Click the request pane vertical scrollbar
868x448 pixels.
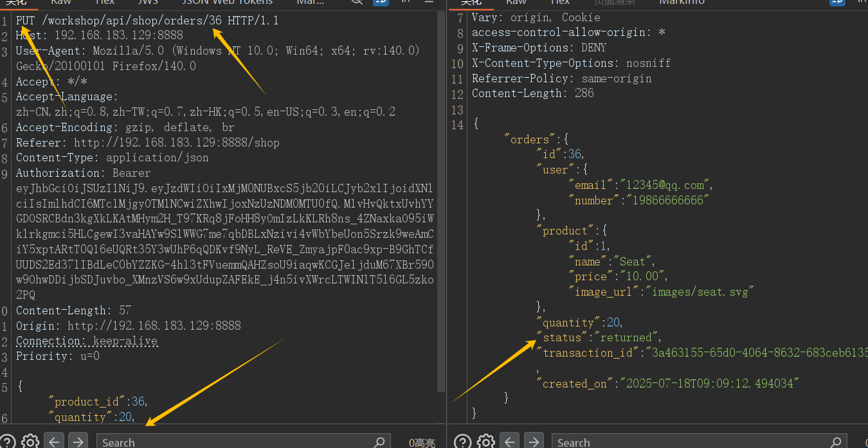(x=441, y=201)
